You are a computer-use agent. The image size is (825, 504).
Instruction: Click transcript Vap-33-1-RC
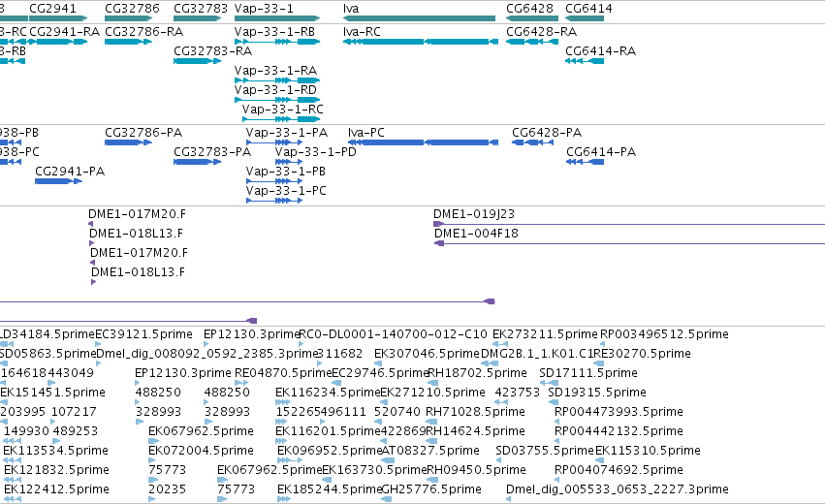click(x=281, y=119)
